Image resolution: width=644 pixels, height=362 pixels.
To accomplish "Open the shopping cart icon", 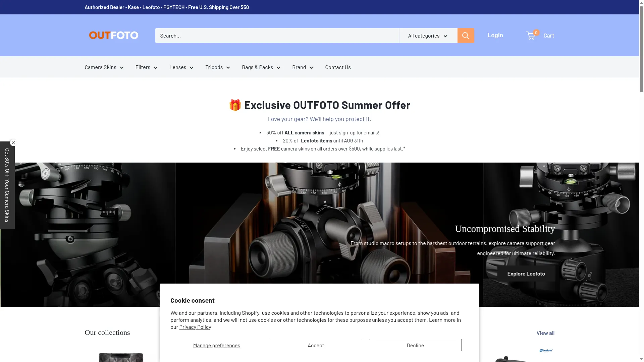I will click(531, 36).
